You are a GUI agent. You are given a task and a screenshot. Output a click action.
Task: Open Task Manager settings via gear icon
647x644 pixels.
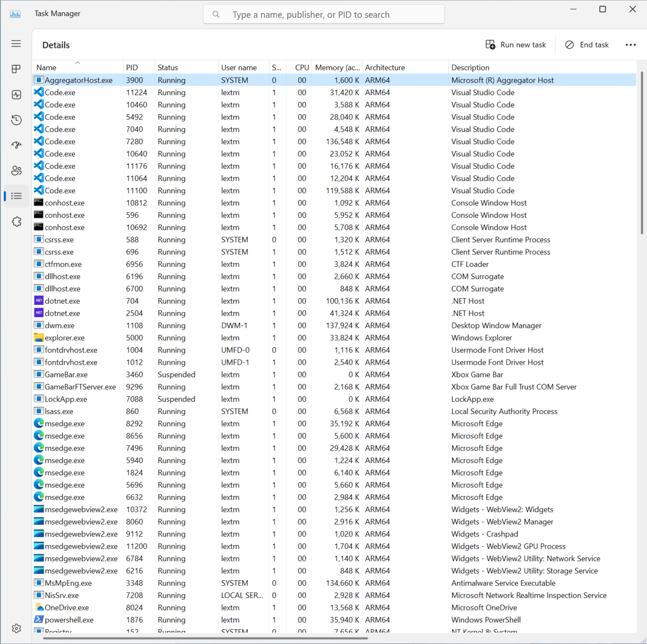tap(16, 628)
